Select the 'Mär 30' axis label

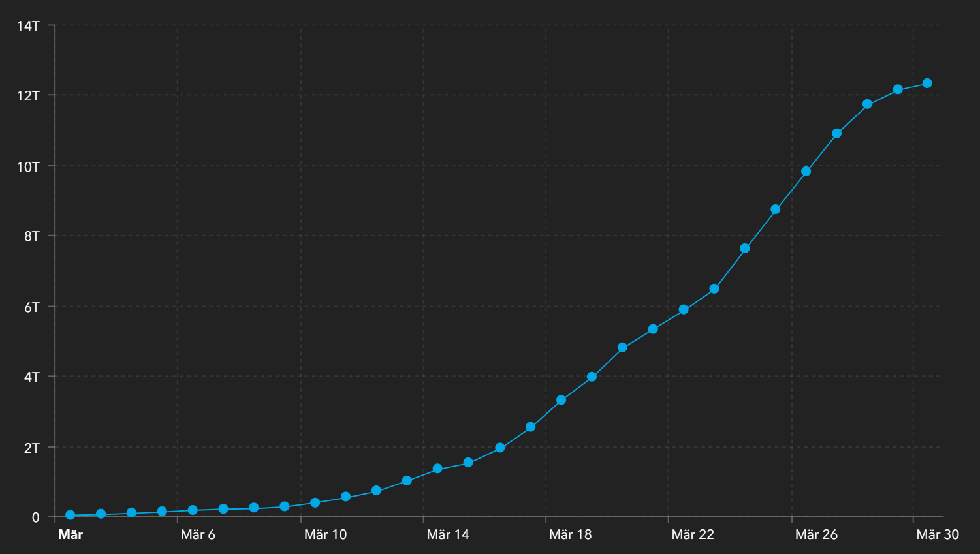tap(938, 535)
